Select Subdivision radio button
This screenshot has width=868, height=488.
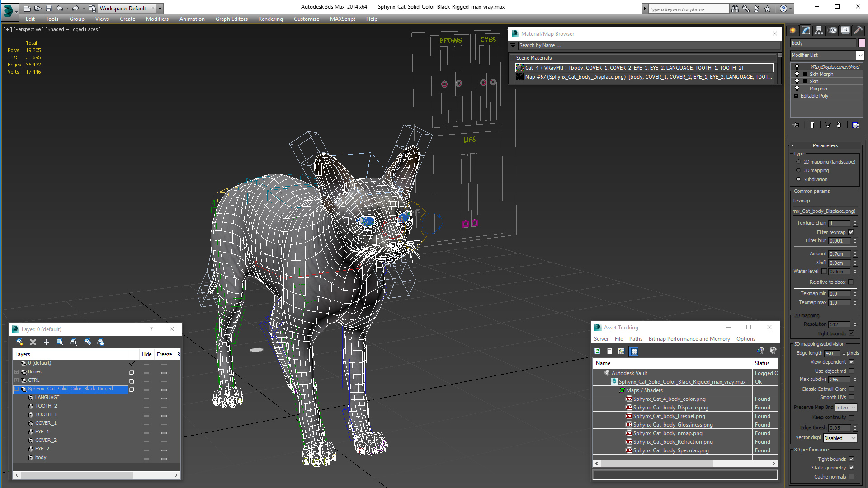click(x=798, y=179)
